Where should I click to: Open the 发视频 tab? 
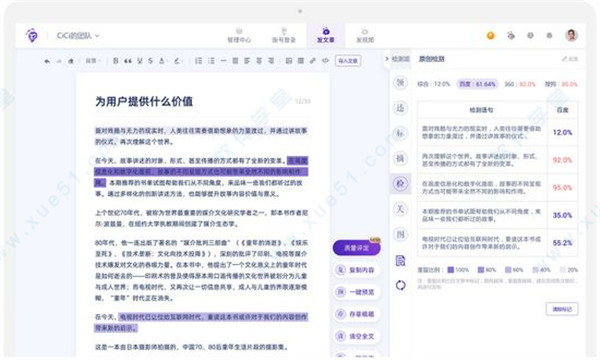pos(365,35)
